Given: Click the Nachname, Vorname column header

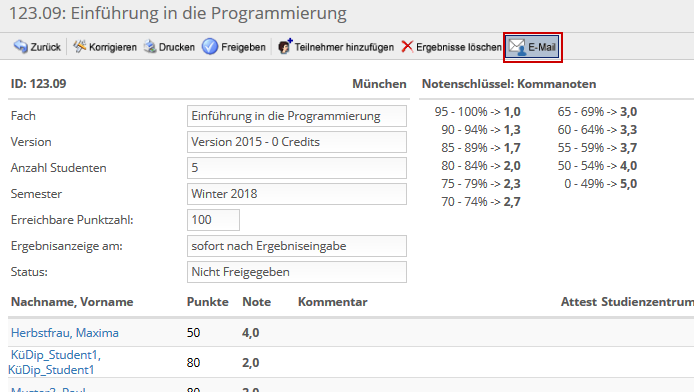Looking at the screenshot, I should 72,302.
